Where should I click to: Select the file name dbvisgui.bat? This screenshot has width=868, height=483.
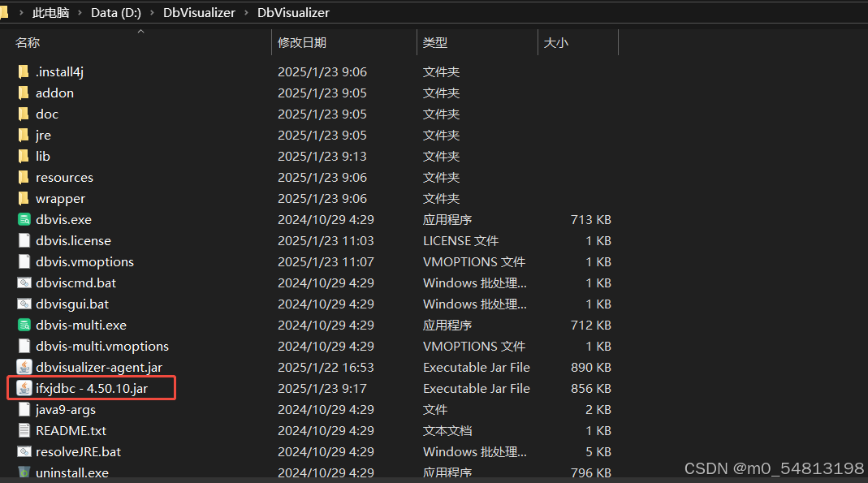click(72, 304)
